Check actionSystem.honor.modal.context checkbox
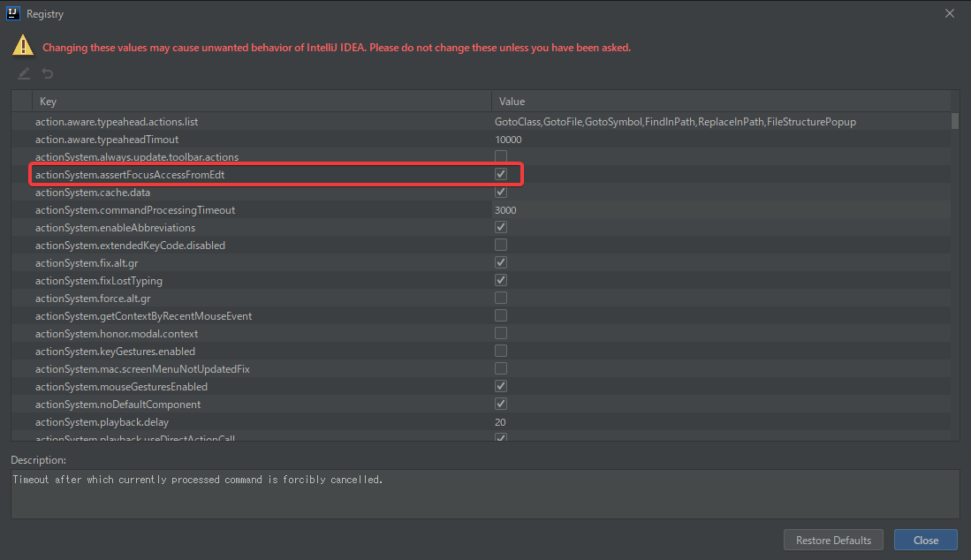The image size is (971, 560). point(501,333)
